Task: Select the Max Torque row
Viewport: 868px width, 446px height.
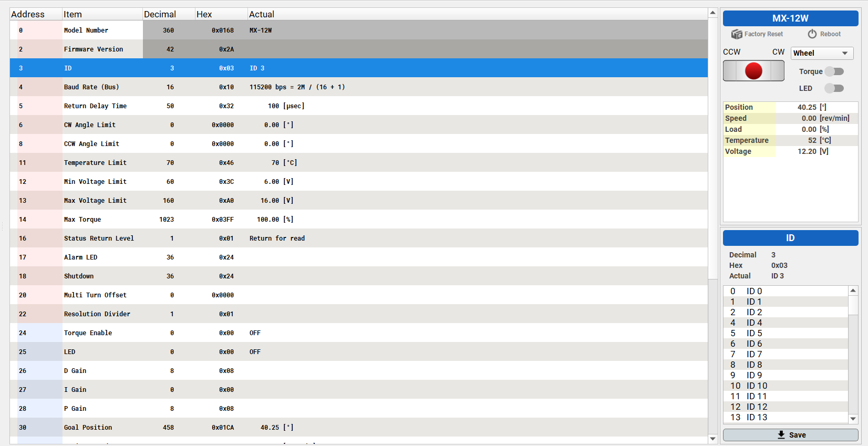Action: [x=359, y=219]
